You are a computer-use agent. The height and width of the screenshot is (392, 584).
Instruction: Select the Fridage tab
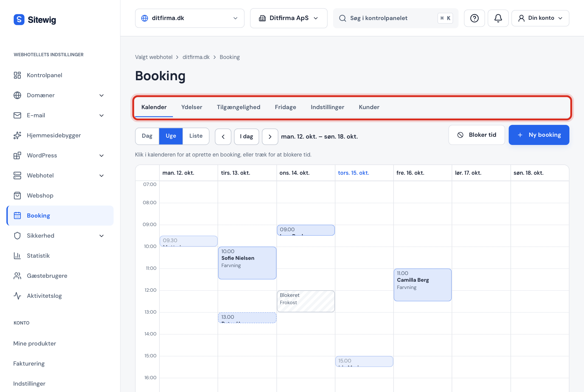[x=285, y=107]
